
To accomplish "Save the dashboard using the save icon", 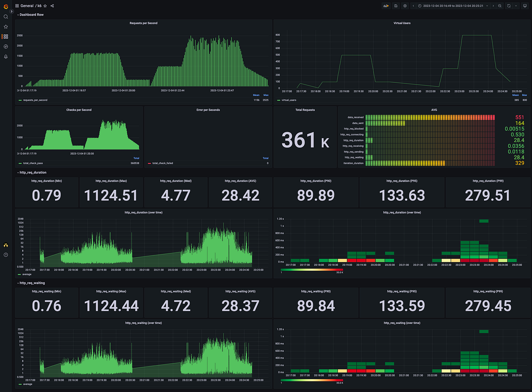I will tap(395, 6).
